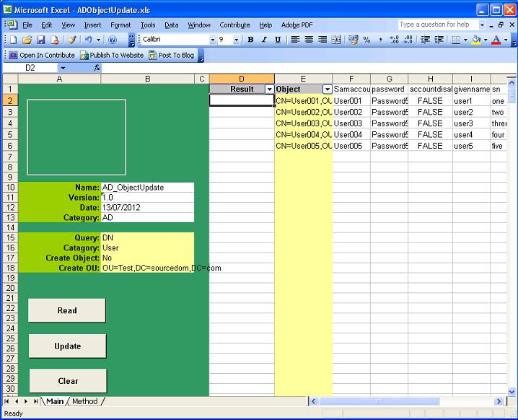Expand the Calibri font name dropdown

[213, 40]
